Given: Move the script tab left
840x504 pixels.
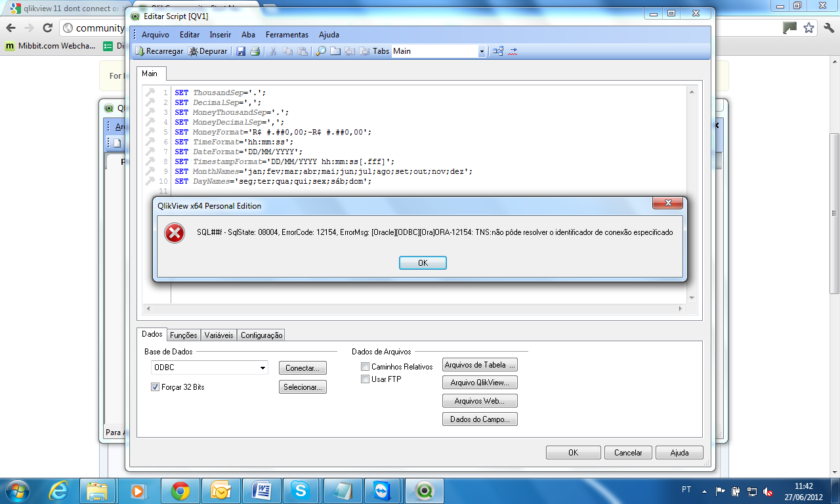Looking at the screenshot, I should tap(350, 51).
